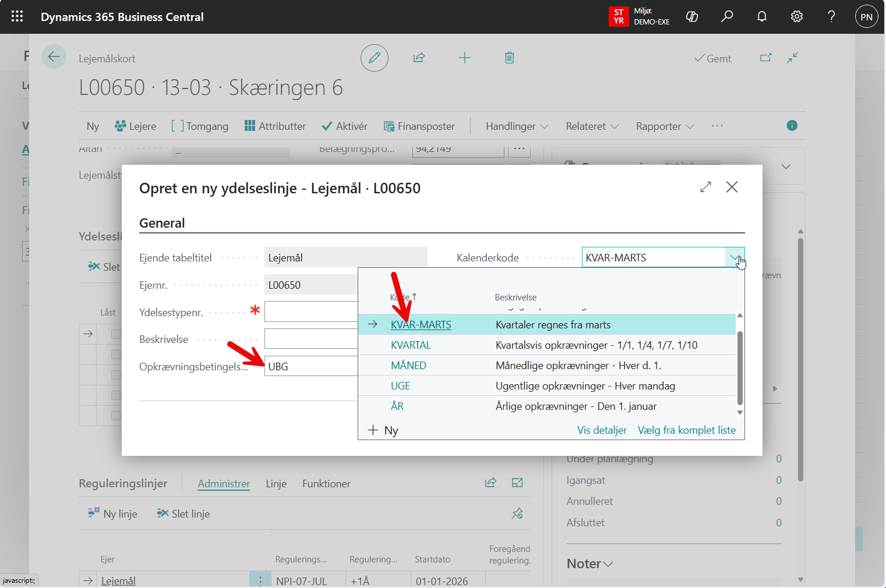
Task: Expand the FactBox section chevron
Action: 786,167
